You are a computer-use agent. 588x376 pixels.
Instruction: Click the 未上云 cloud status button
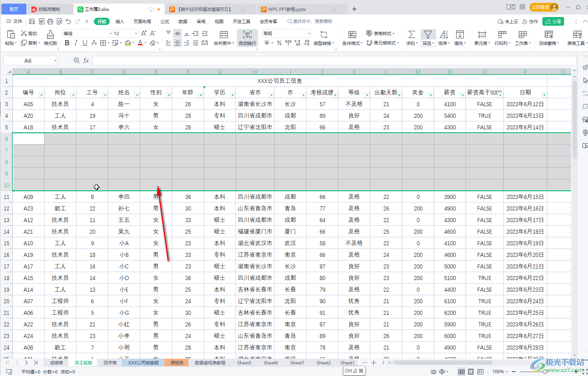pos(508,21)
